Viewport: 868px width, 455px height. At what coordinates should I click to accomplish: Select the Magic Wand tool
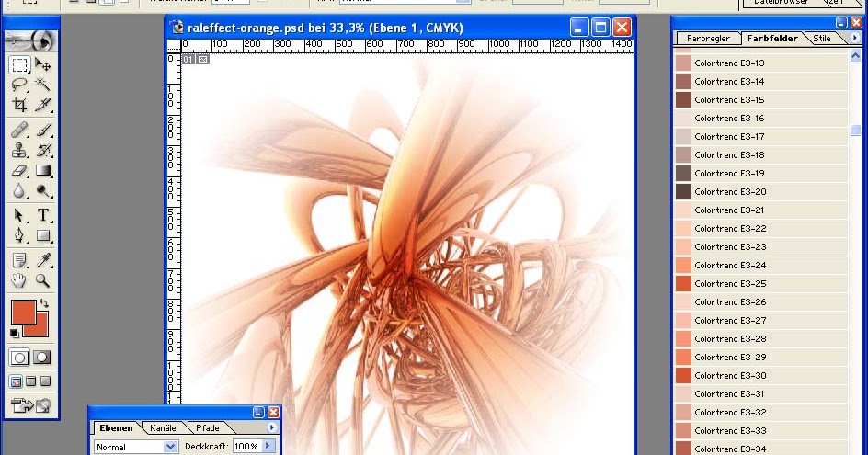coord(42,85)
